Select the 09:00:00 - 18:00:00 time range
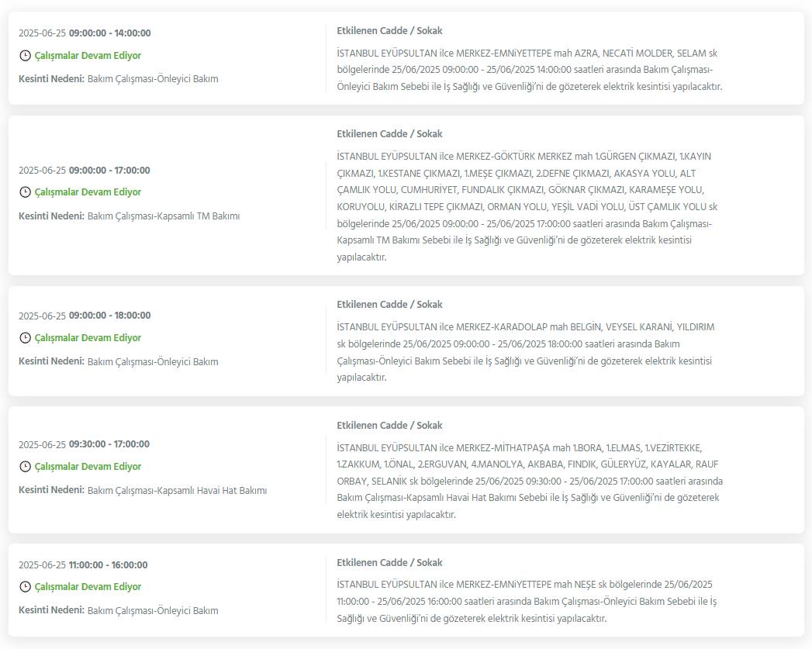Image resolution: width=812 pixels, height=649 pixels. click(x=110, y=315)
